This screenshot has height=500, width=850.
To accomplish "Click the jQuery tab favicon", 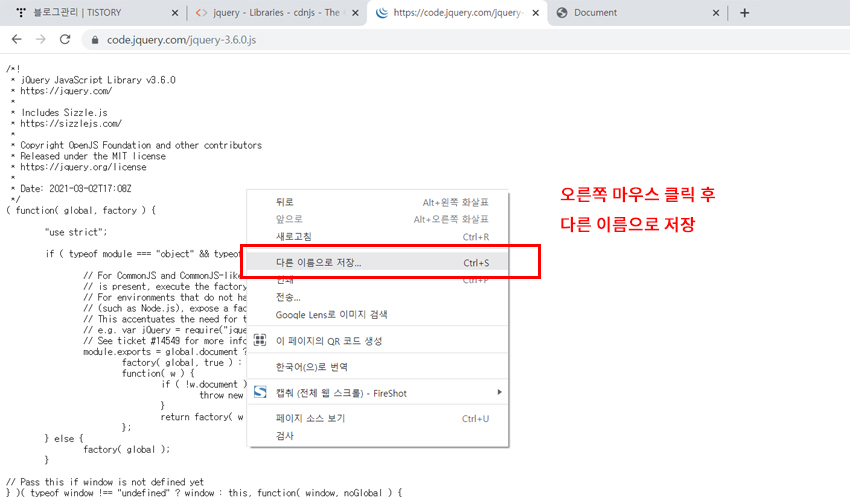I will click(x=382, y=12).
